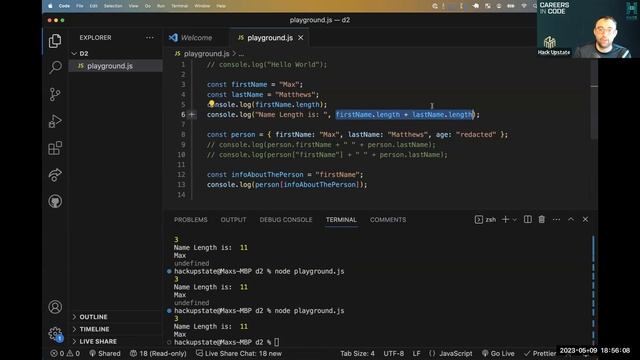Open the View menu
640x360 pixels.
coord(133,6)
